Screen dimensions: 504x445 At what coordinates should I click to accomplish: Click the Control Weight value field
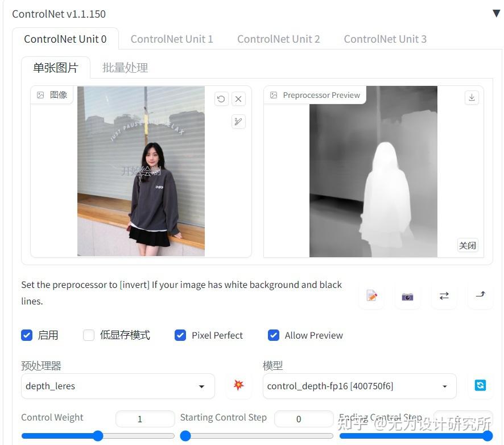[x=145, y=419]
